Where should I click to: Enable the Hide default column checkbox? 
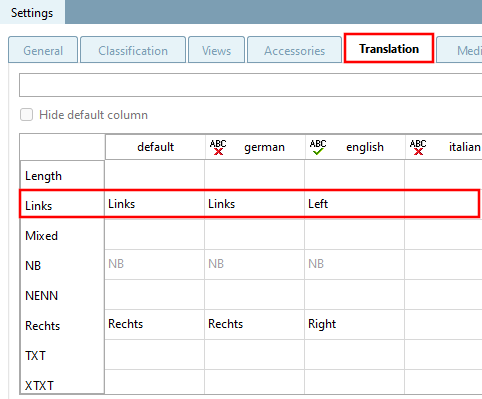pyautogui.click(x=26, y=114)
